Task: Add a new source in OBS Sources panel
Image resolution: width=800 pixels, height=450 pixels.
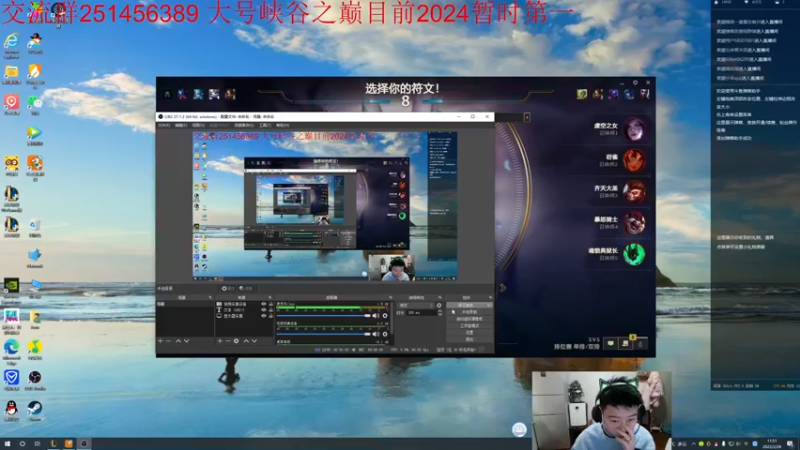Action: coord(220,341)
